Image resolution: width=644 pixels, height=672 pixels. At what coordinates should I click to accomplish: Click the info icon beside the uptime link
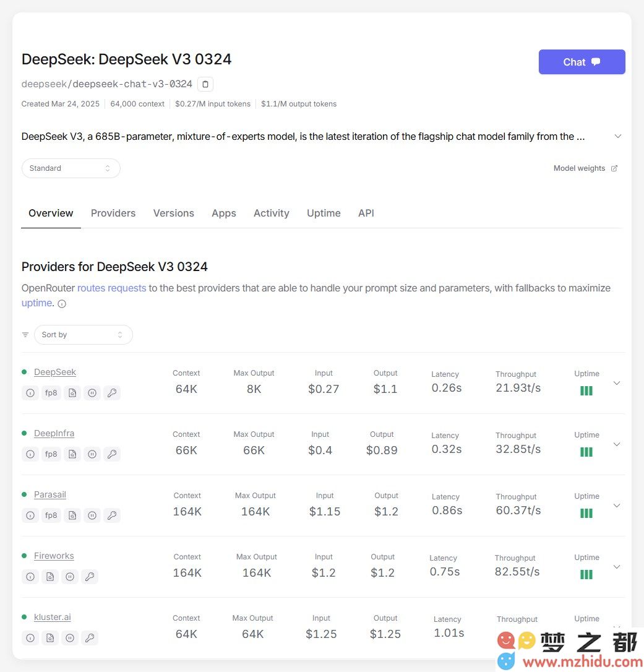[x=62, y=304]
